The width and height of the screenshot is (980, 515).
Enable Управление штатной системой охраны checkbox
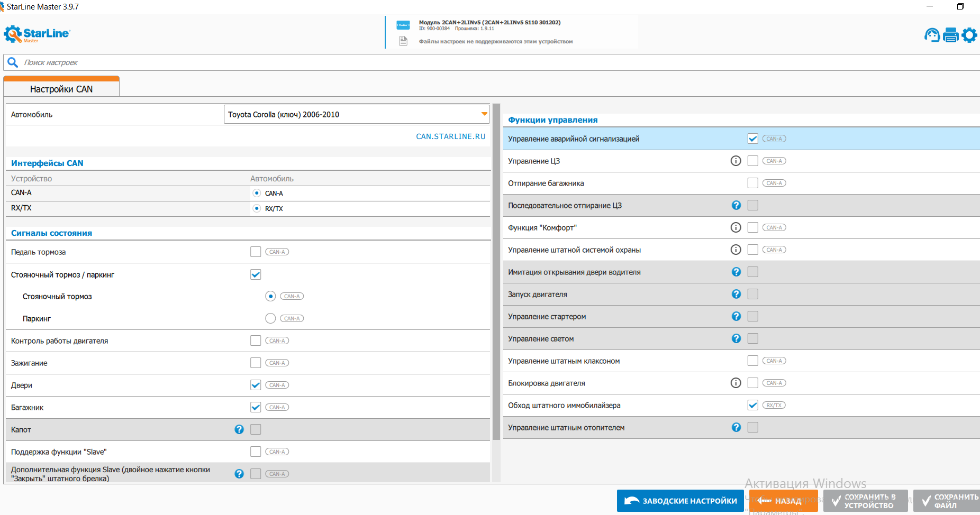click(x=752, y=250)
